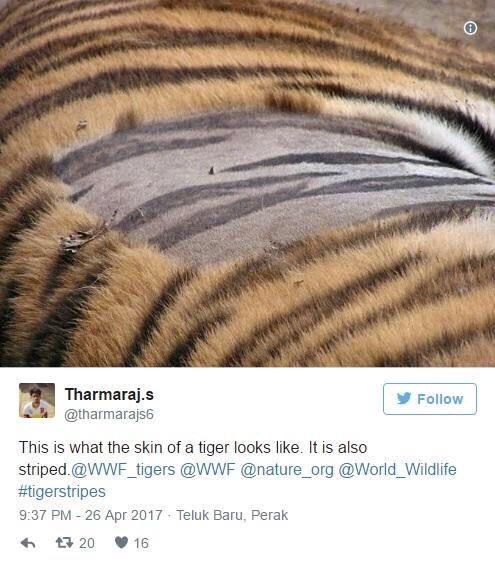Follow the Tharmaraj.s account

430,399
